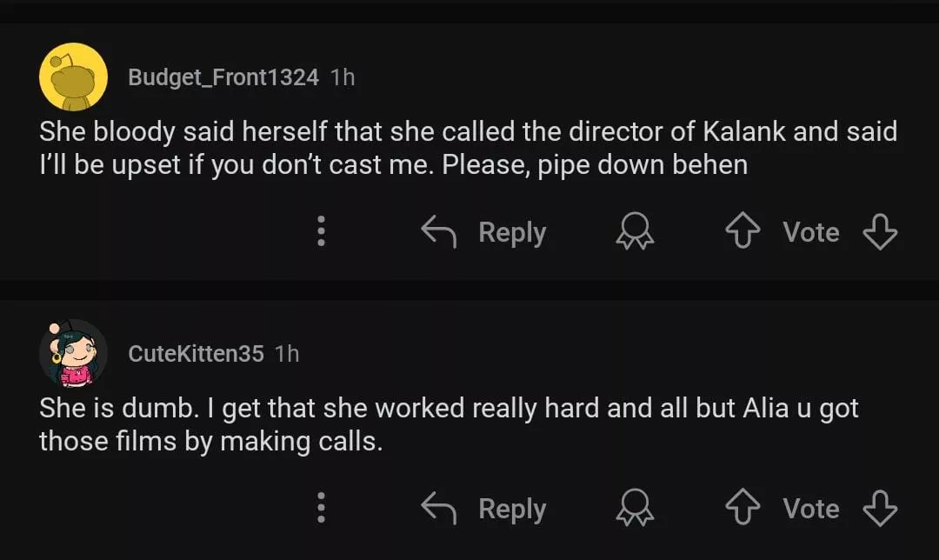The width and height of the screenshot is (939, 560).
Task: Give award to CuteKitten35's comment
Action: (635, 509)
